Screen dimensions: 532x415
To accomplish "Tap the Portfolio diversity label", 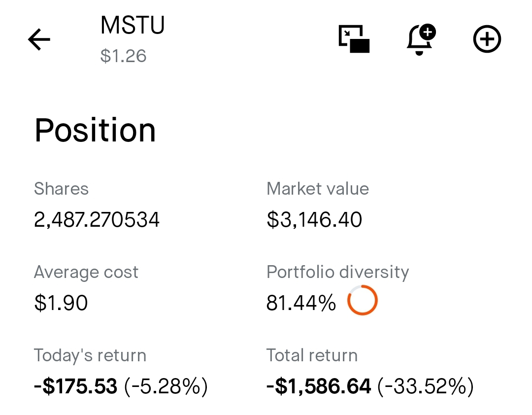I will click(337, 272).
